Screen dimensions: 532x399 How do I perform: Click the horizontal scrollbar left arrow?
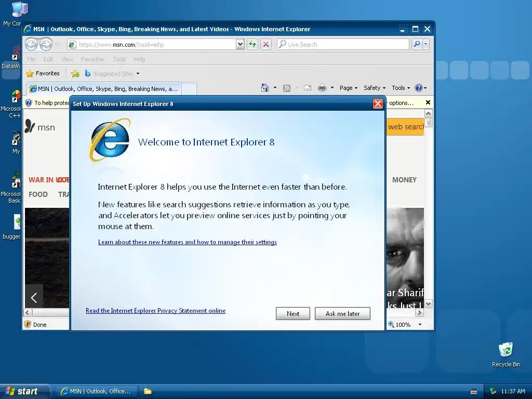pos(28,312)
